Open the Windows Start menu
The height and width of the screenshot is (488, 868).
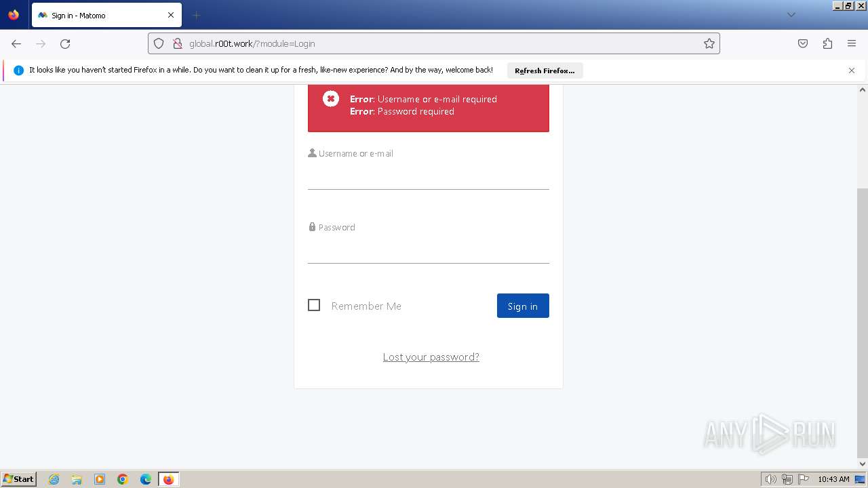tap(18, 479)
